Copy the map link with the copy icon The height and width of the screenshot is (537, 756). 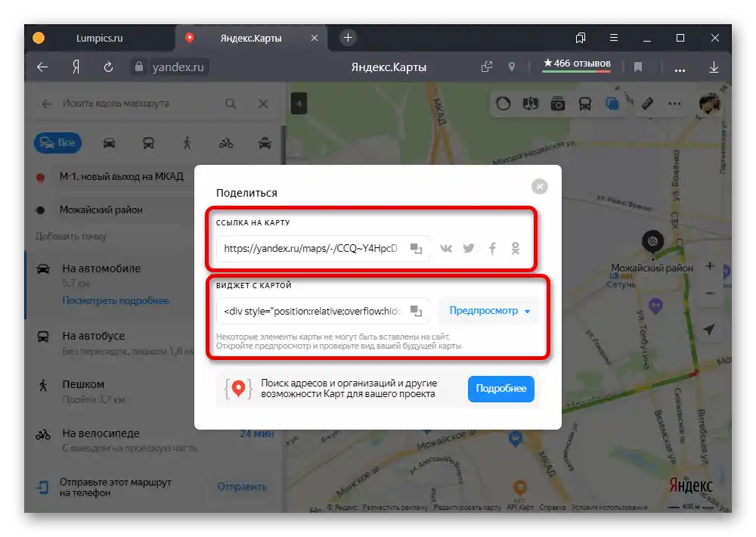(x=416, y=249)
